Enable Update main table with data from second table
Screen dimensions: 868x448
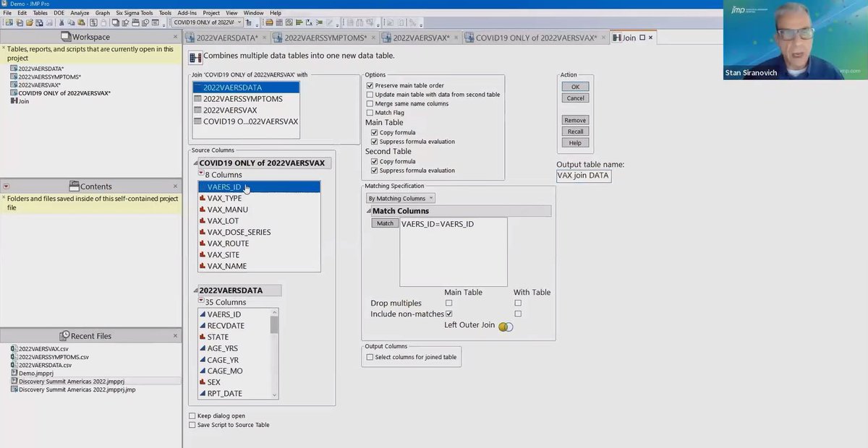[370, 95]
